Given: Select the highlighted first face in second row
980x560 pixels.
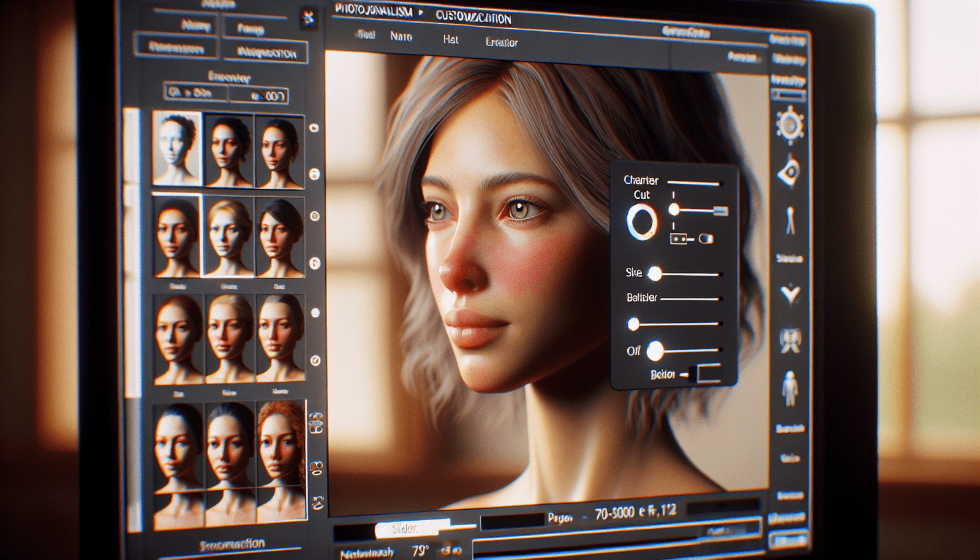Looking at the screenshot, I should coord(176,236).
